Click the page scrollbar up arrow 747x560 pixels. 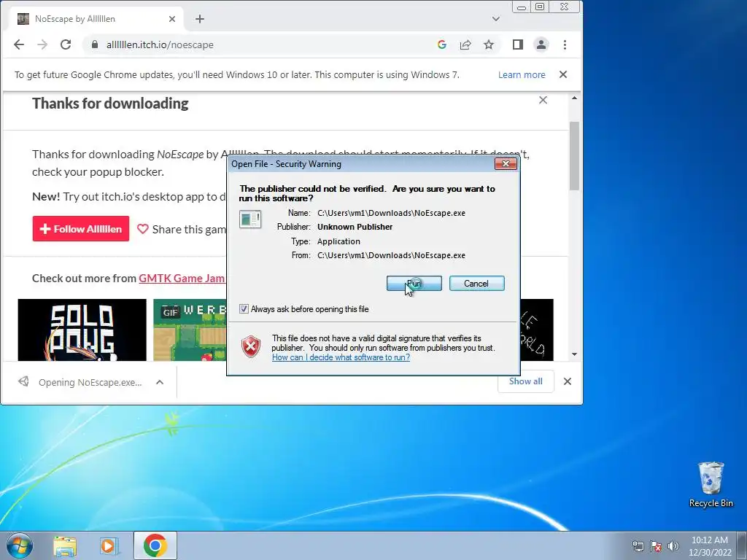[x=574, y=98]
